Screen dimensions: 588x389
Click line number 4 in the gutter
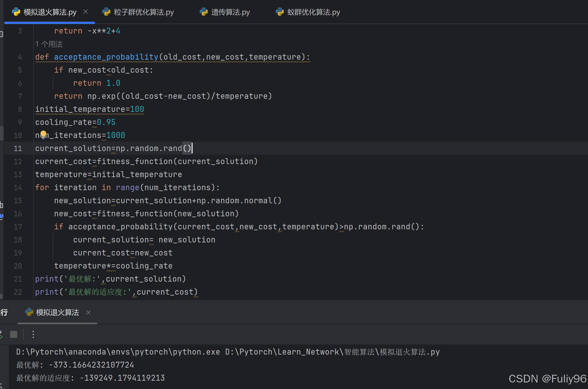click(20, 57)
